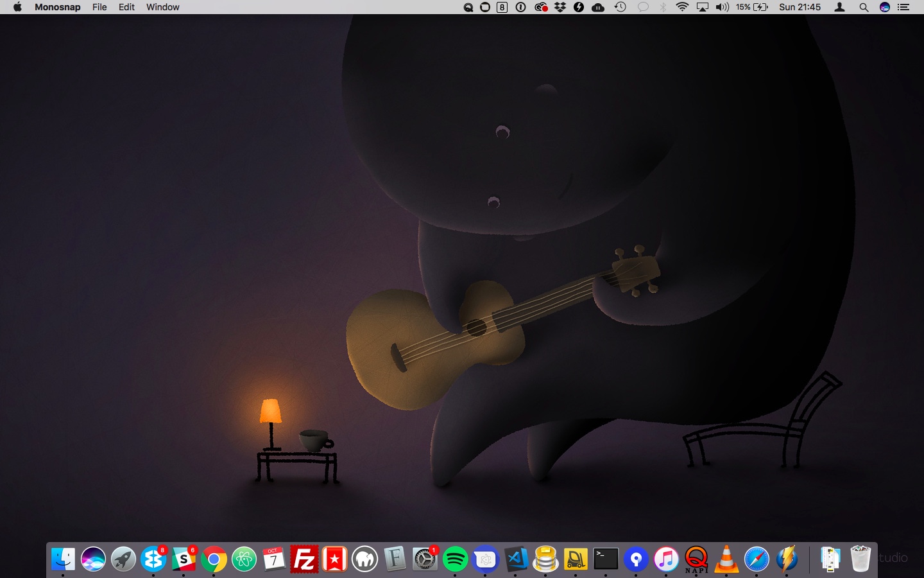Open the Window menu
Image resolution: width=924 pixels, height=578 pixels.
(162, 7)
